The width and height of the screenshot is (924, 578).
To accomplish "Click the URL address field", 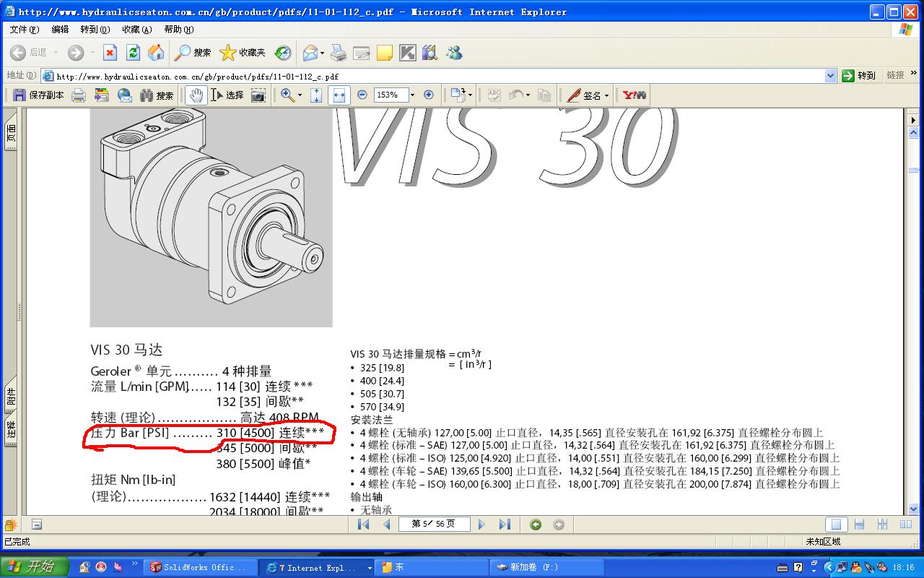I will tap(433, 76).
